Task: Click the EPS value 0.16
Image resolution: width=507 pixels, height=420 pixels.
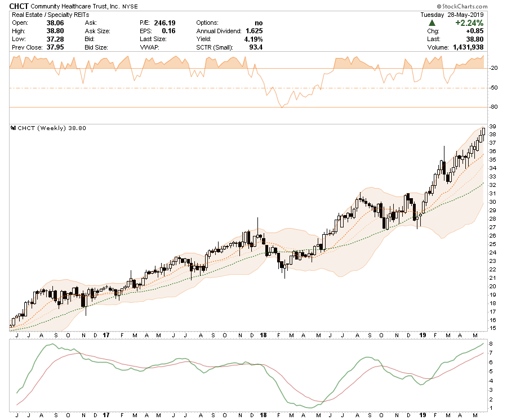Action: click(x=169, y=31)
